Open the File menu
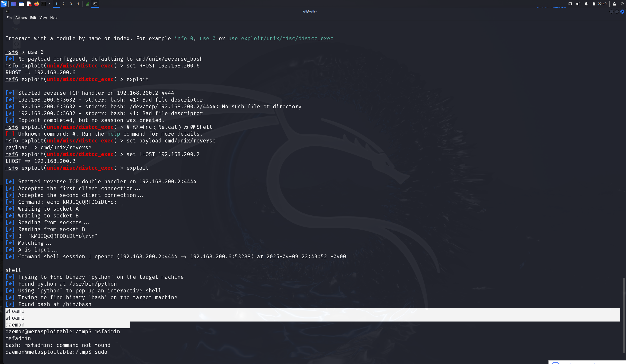Image resolution: width=626 pixels, height=364 pixels. coord(9,18)
